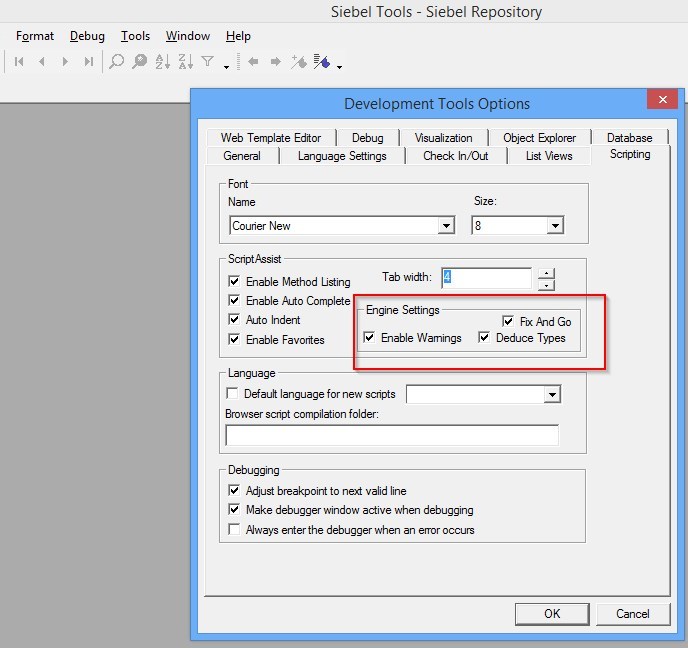Open the Debug menu in menu bar
688x648 pixels.
tap(87, 36)
